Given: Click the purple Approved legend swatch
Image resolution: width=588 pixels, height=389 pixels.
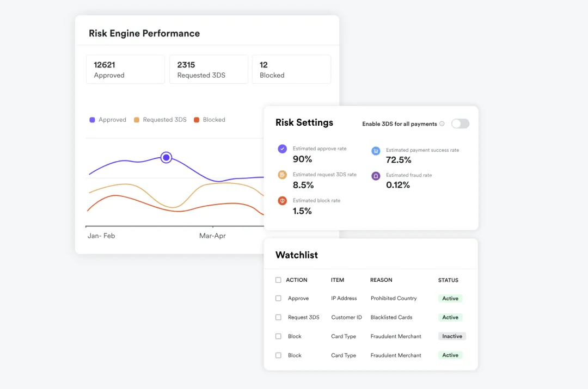Looking at the screenshot, I should [x=92, y=120].
